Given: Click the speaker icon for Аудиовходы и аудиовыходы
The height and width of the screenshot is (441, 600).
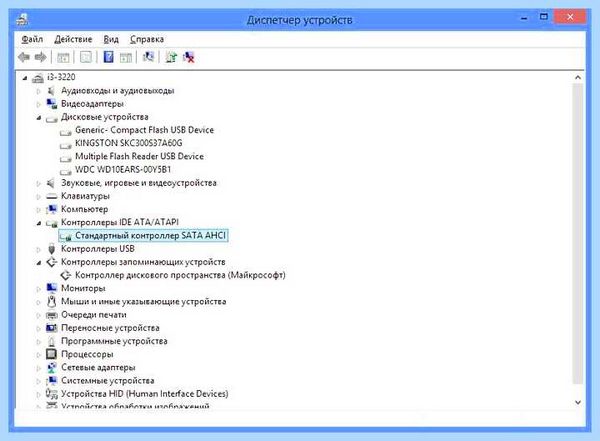Looking at the screenshot, I should coord(51,91).
